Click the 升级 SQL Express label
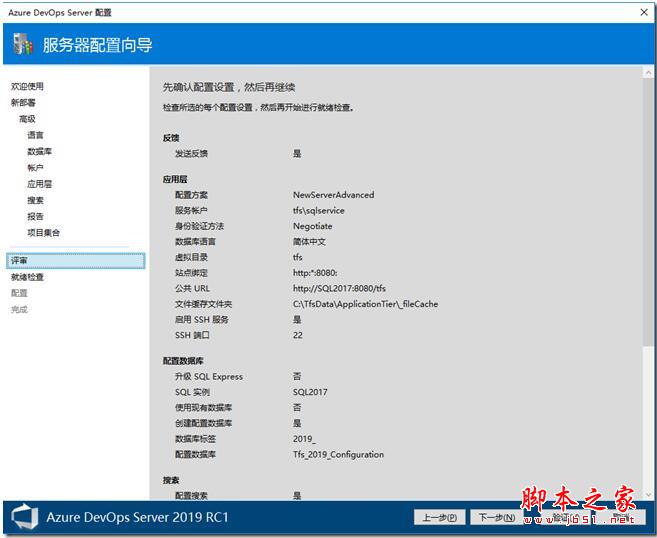This screenshot has width=657, height=538. coord(209,377)
